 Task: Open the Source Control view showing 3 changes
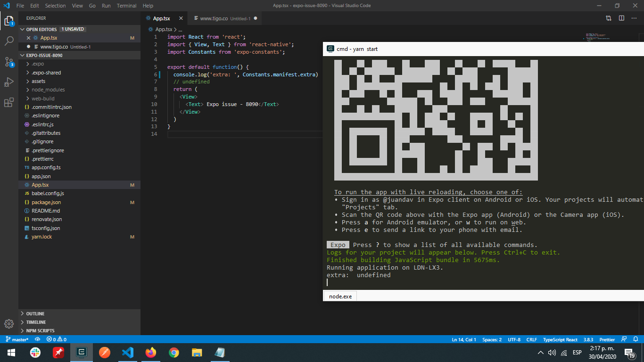pyautogui.click(x=8, y=62)
